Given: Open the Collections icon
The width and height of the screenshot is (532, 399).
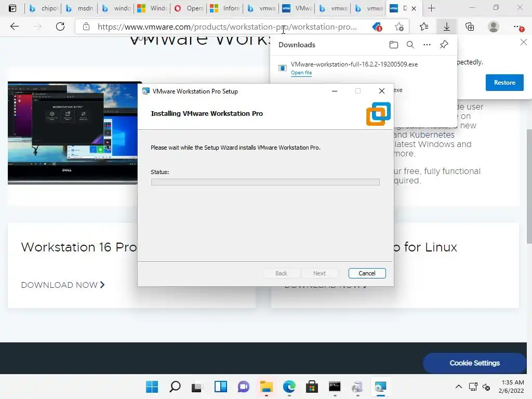Looking at the screenshot, I should (x=470, y=26).
